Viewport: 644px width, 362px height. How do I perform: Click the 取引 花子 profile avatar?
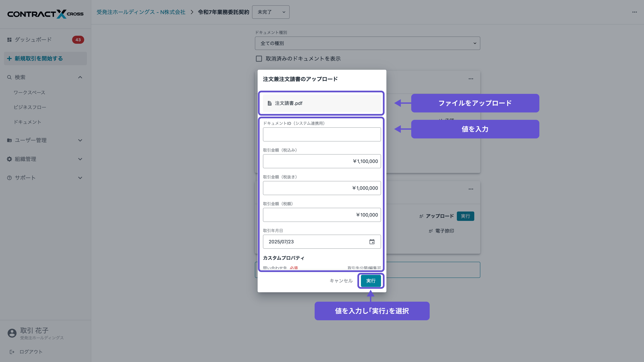click(x=12, y=333)
